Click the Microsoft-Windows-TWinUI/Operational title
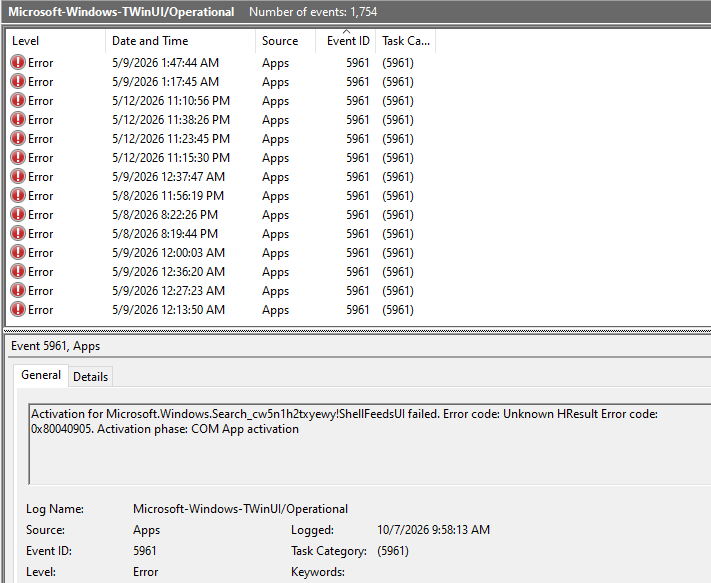This screenshot has height=583, width=711. coord(121,12)
